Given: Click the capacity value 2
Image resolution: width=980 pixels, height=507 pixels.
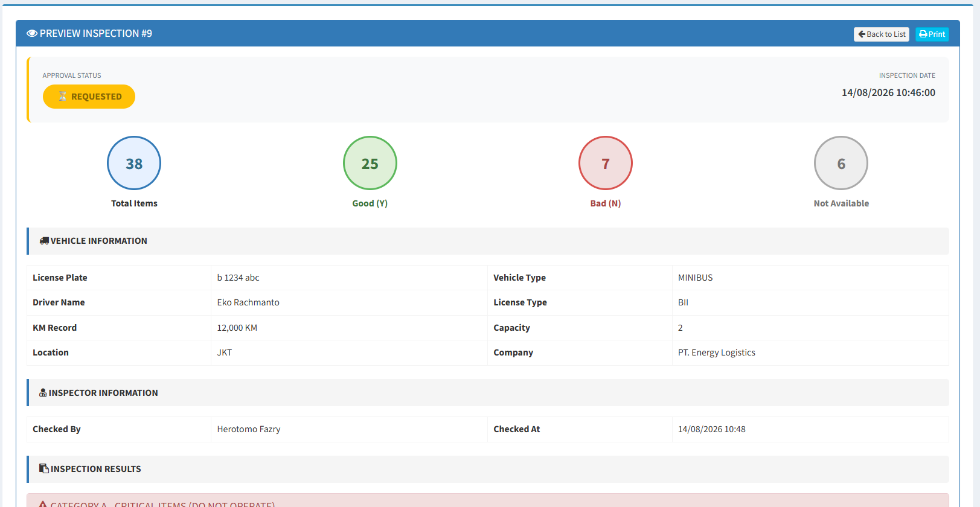Looking at the screenshot, I should [x=680, y=328].
